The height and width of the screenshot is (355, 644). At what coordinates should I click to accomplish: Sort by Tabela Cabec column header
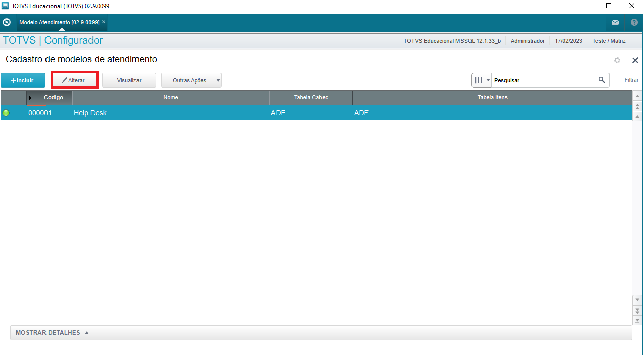[311, 97]
